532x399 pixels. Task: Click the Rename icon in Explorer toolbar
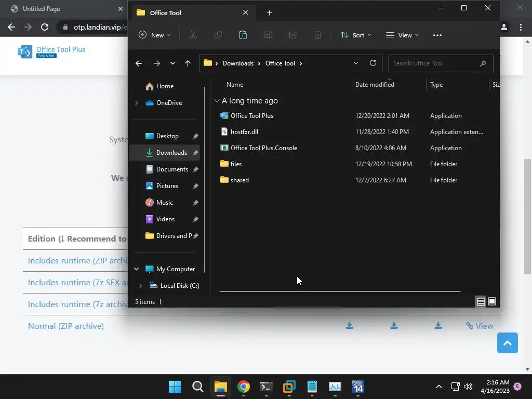coord(268,35)
